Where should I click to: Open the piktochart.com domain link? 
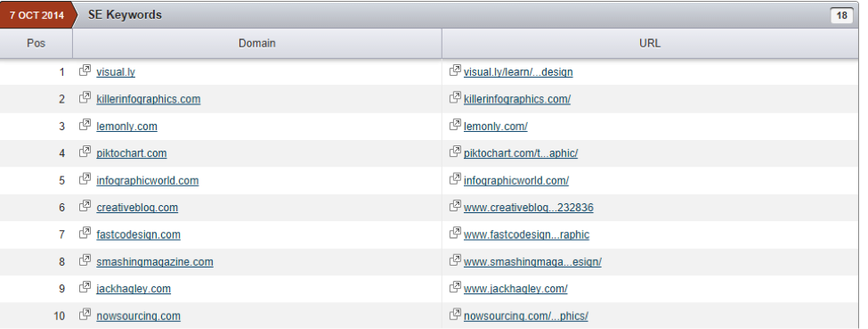[131, 153]
